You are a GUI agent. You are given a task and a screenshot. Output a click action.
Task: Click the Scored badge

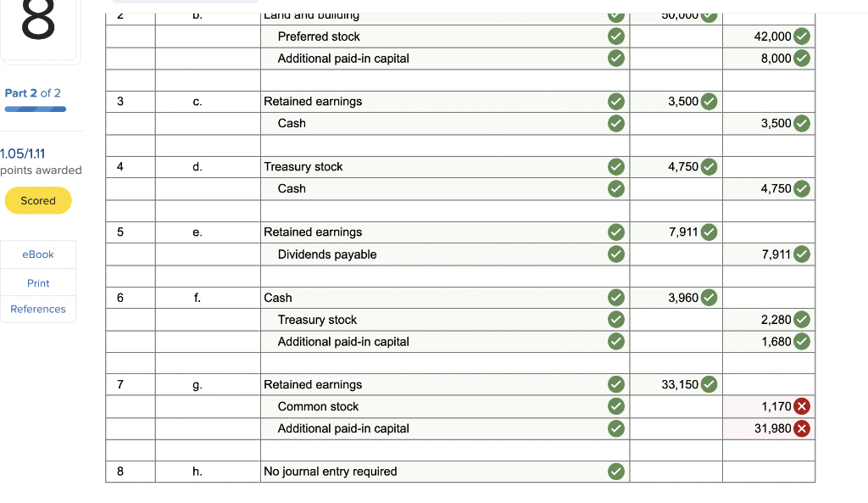pyautogui.click(x=37, y=200)
